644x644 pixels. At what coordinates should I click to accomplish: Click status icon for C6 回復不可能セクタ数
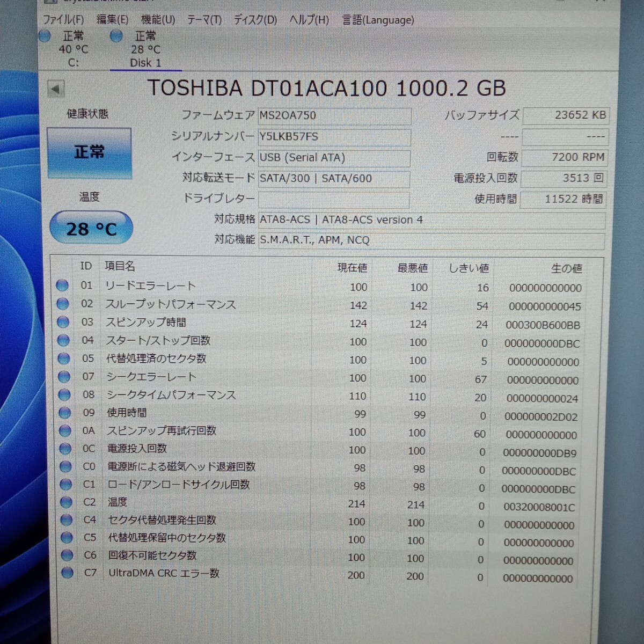(67, 555)
